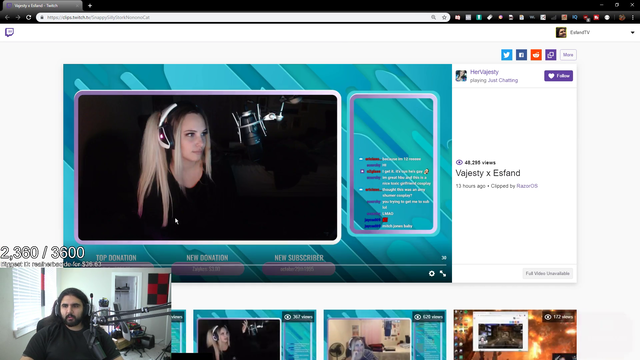640x360 pixels.
Task: Bookmark the page with the star icon
Action: [444, 18]
